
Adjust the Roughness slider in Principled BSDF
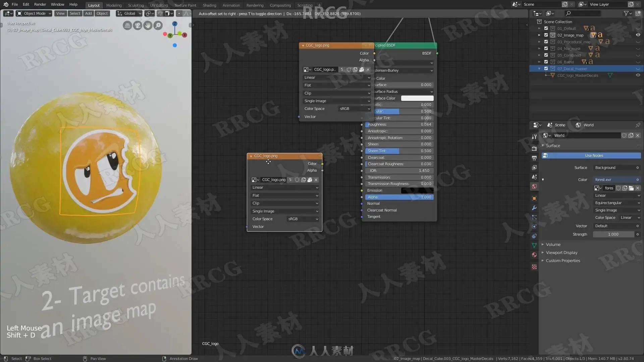[x=399, y=124]
